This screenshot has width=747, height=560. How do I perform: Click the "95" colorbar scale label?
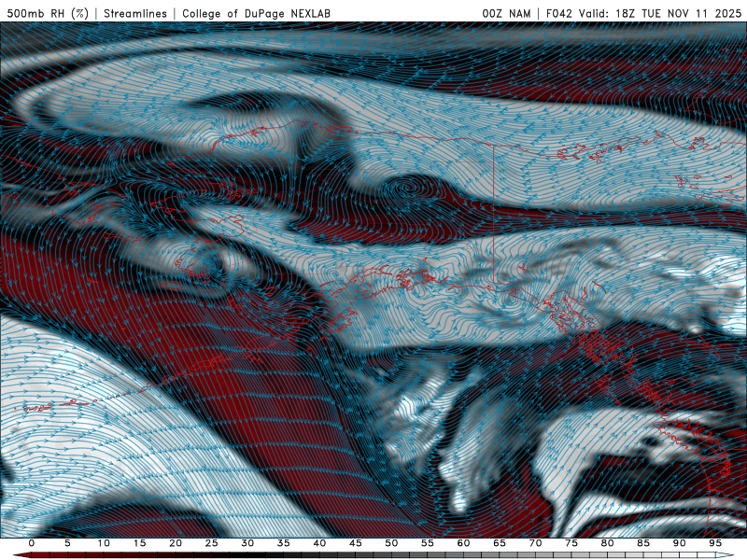click(715, 543)
